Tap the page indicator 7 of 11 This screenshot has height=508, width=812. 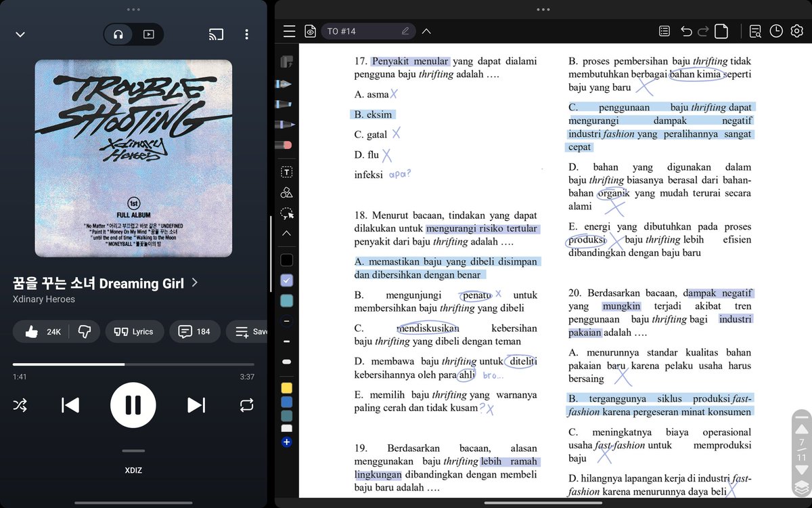click(801, 450)
